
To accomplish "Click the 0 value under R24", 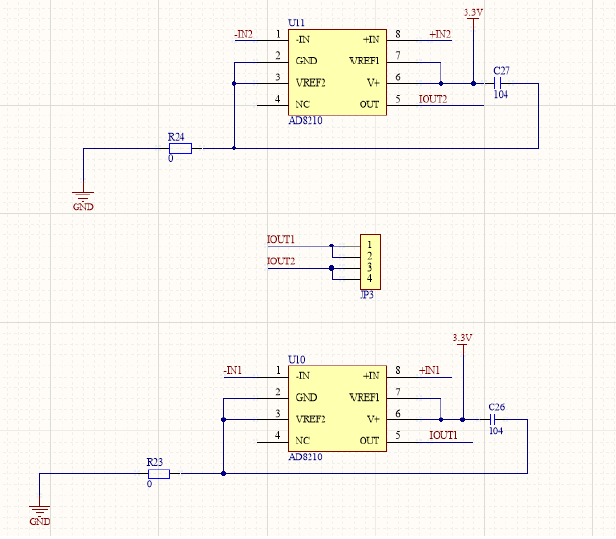I will pos(170,159).
